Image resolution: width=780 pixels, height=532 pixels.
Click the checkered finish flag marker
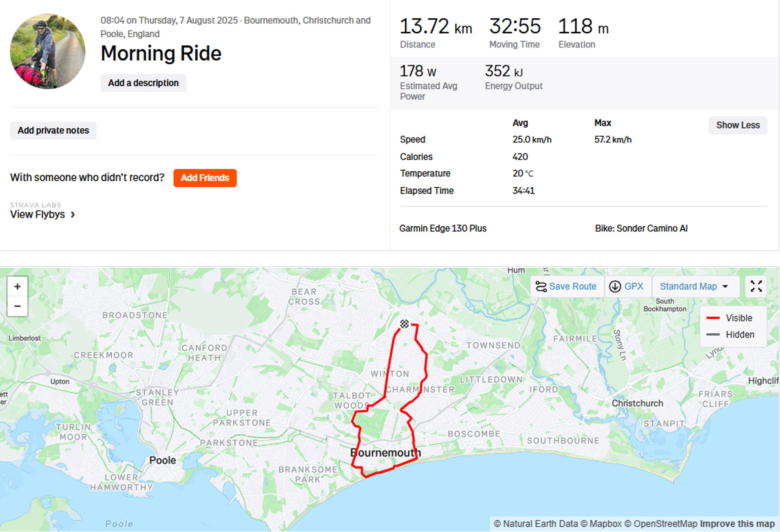pyautogui.click(x=404, y=324)
